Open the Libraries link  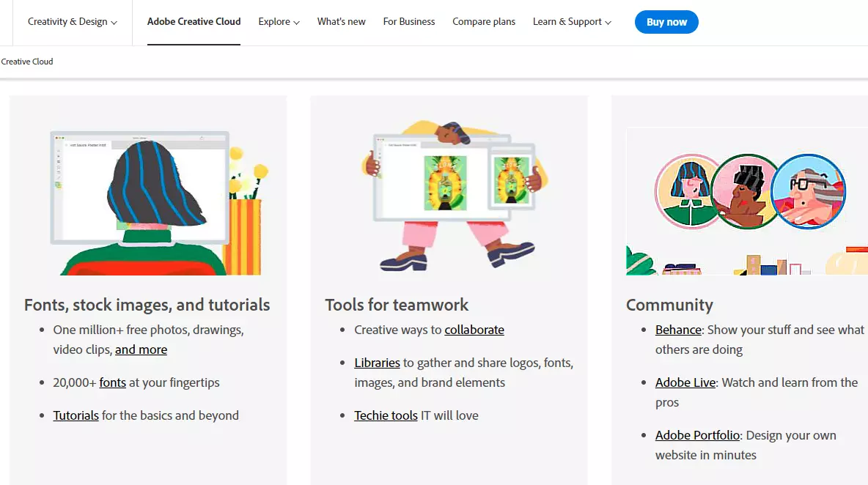click(377, 363)
